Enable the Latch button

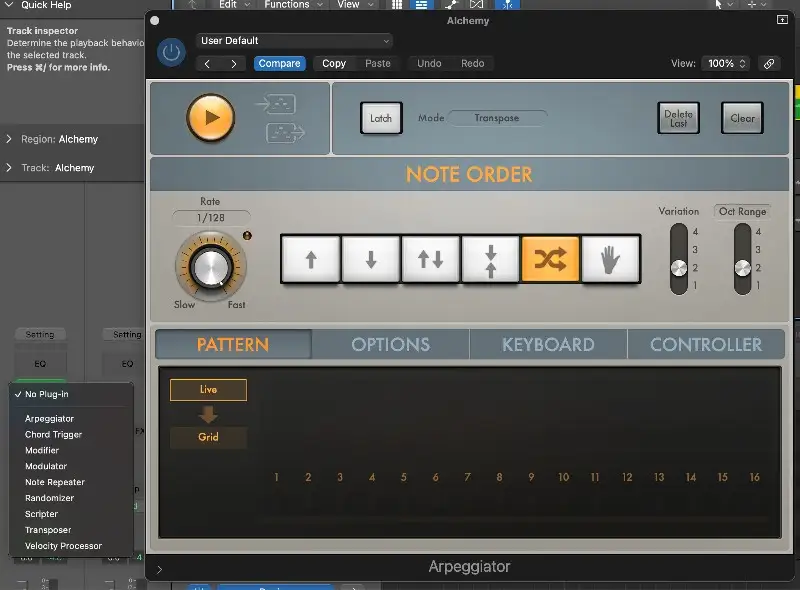pyautogui.click(x=381, y=118)
